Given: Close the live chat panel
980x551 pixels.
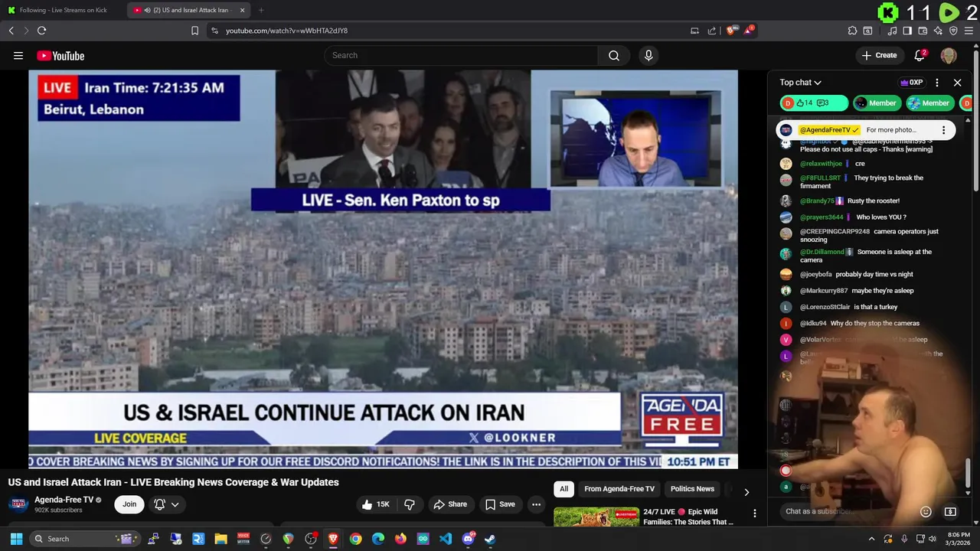Looking at the screenshot, I should (957, 83).
